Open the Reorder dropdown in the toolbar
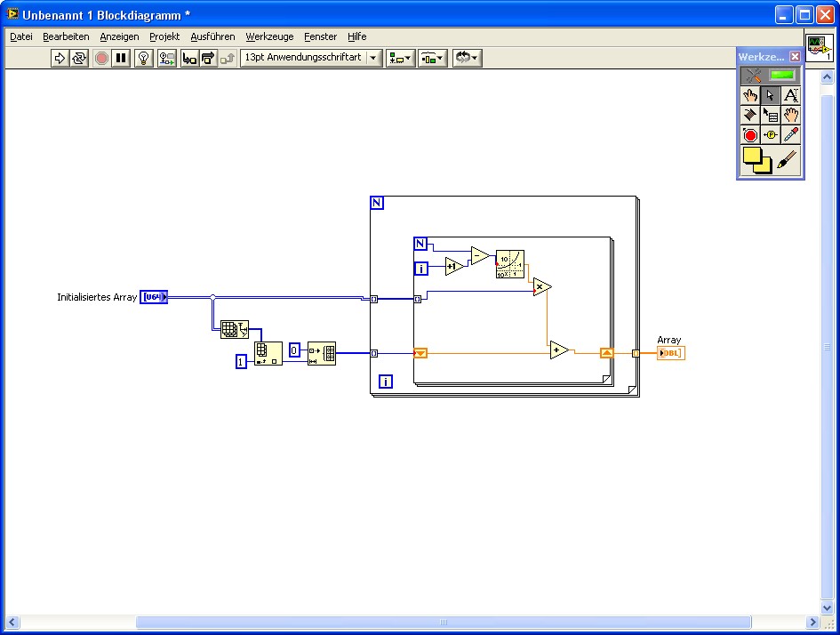Screen dimensions: 840x635 pyautogui.click(x=468, y=58)
